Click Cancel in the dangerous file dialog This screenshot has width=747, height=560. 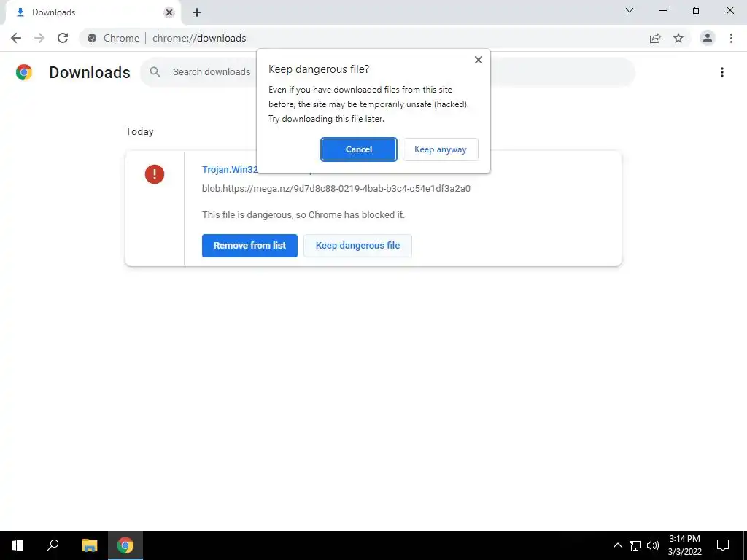[359, 149]
